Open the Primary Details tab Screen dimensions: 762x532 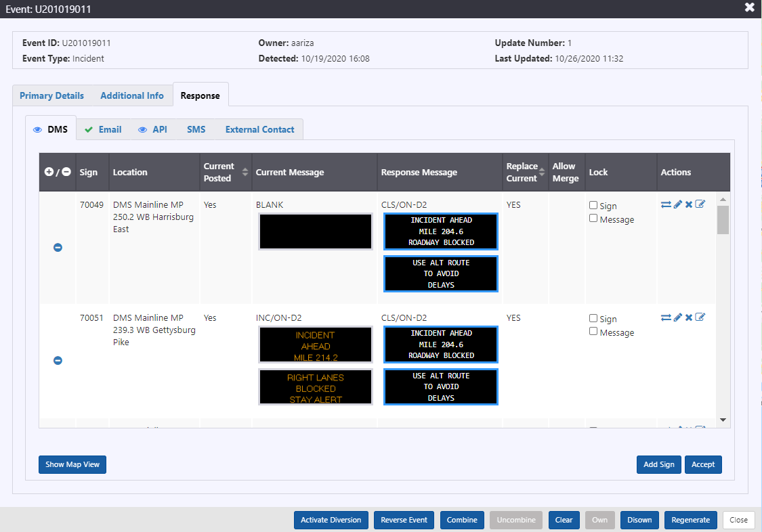coord(51,95)
